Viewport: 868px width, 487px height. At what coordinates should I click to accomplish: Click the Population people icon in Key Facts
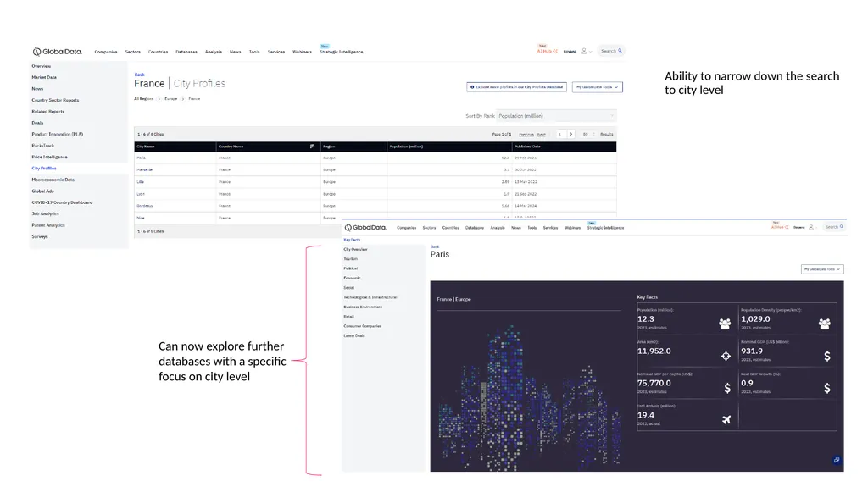coord(725,324)
